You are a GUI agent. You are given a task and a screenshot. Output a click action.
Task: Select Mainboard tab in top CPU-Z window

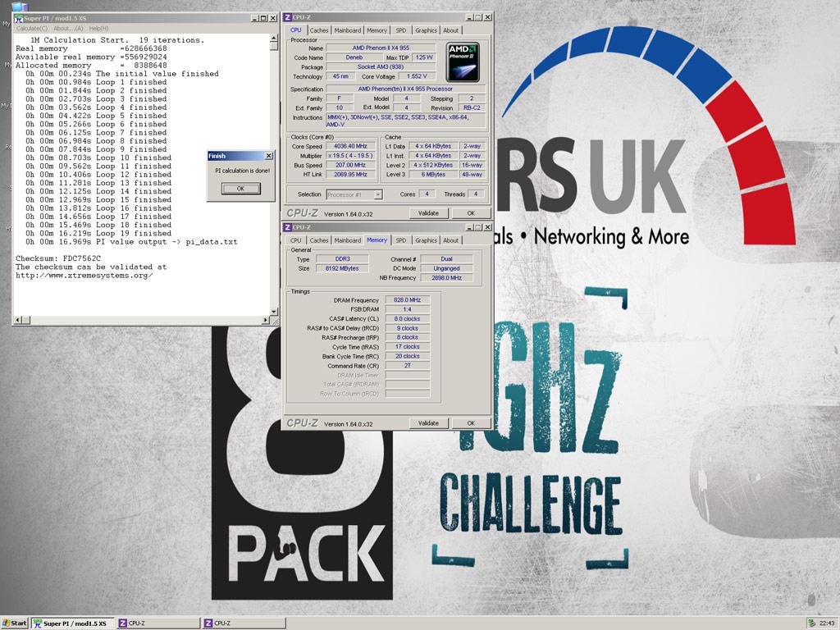[347, 30]
